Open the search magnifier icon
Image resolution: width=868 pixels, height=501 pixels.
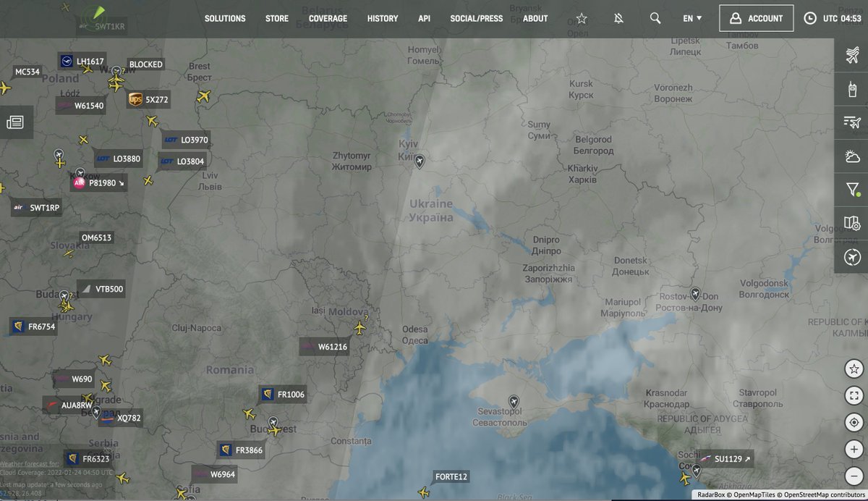(x=655, y=18)
